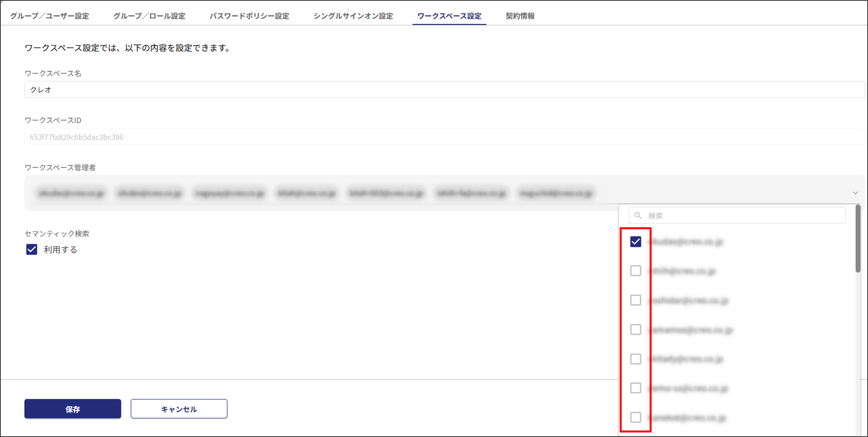Check the box for yoshidar@creo.co.jp
Screen dimensions: 868x437
click(635, 300)
